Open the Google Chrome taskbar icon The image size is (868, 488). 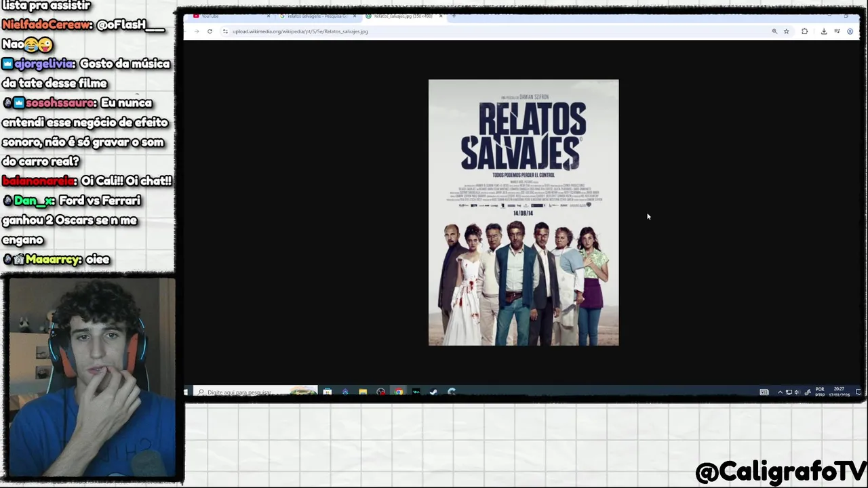(x=399, y=392)
